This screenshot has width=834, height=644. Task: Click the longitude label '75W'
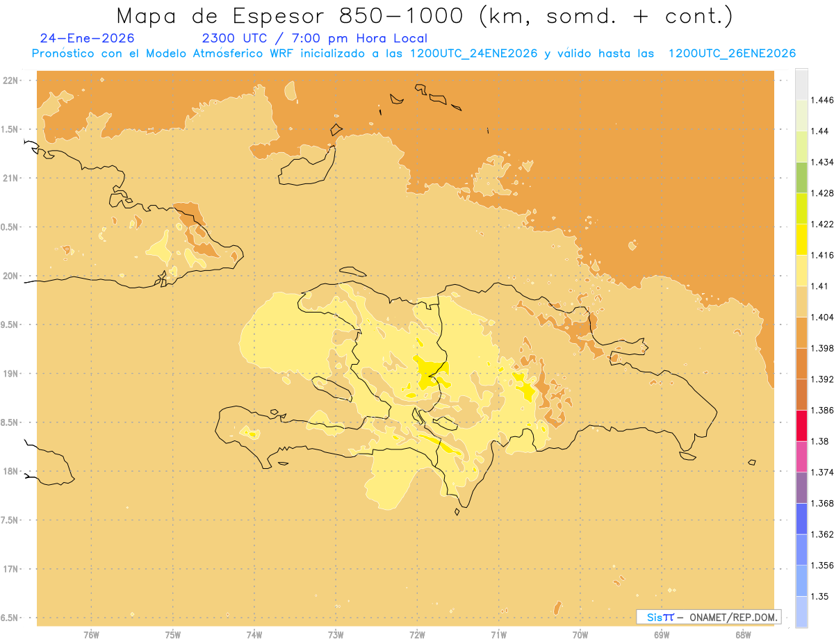pyautogui.click(x=173, y=634)
